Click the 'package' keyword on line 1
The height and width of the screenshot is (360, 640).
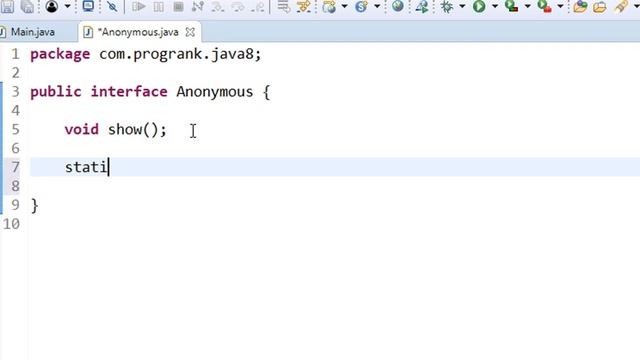pos(60,54)
